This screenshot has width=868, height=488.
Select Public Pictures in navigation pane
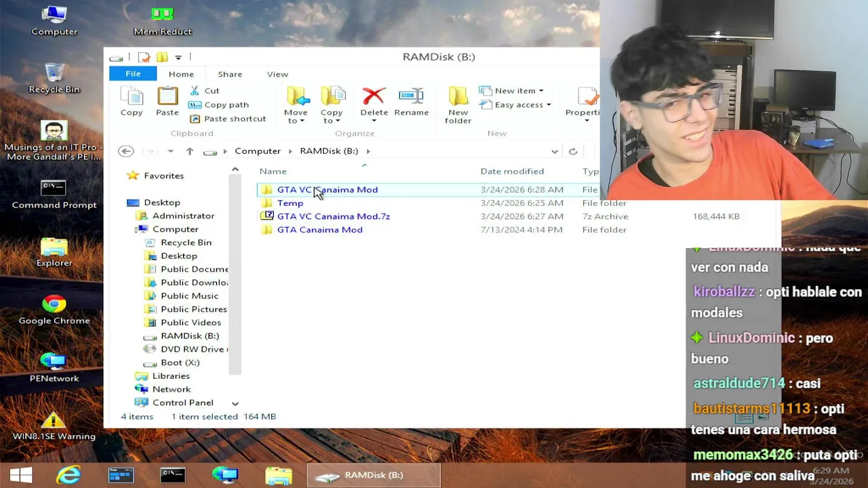click(x=193, y=309)
